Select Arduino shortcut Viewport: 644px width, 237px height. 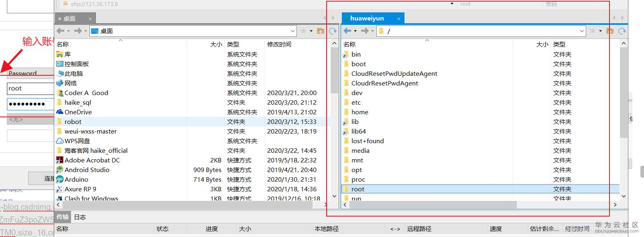72,179
